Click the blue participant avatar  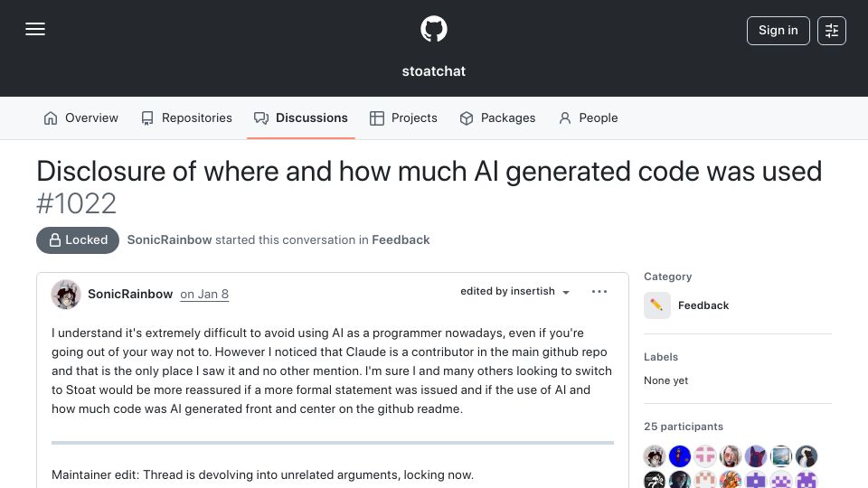(x=680, y=456)
